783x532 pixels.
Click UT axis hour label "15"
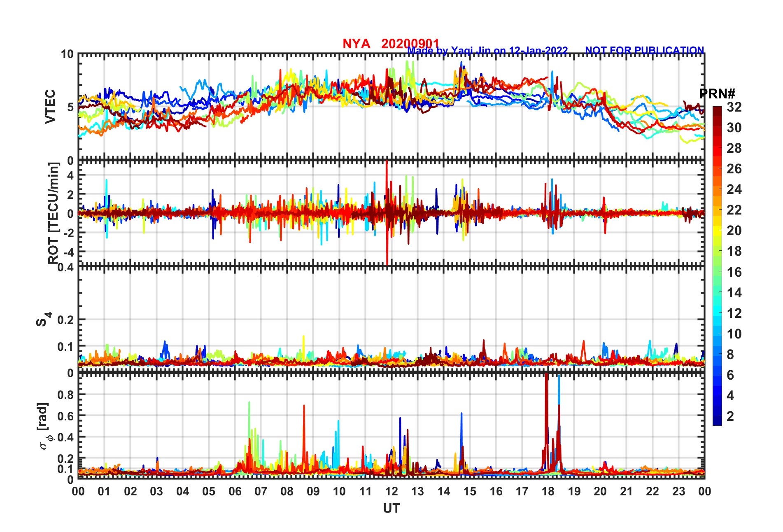click(470, 492)
